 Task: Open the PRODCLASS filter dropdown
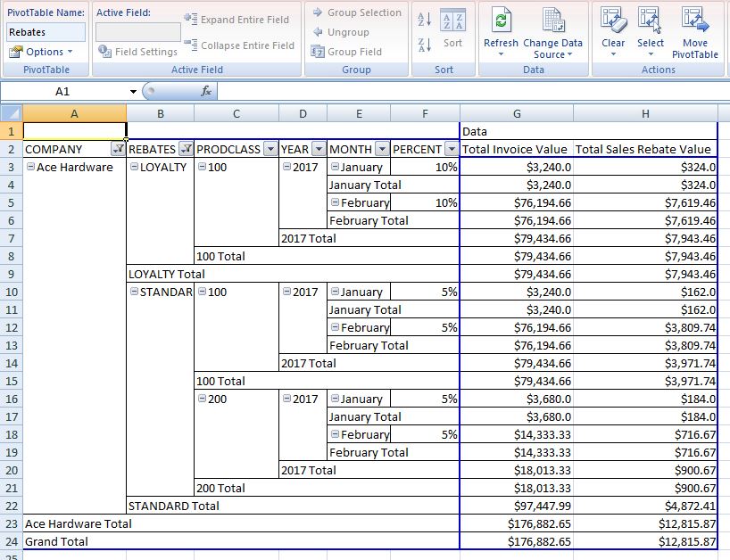coord(270,149)
